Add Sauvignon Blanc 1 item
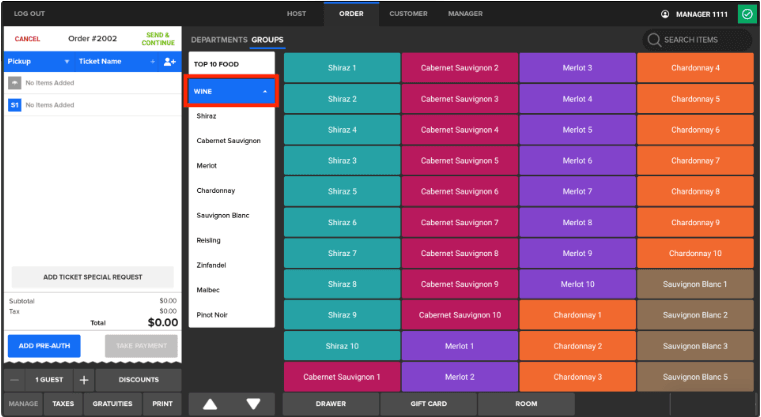 coord(695,284)
